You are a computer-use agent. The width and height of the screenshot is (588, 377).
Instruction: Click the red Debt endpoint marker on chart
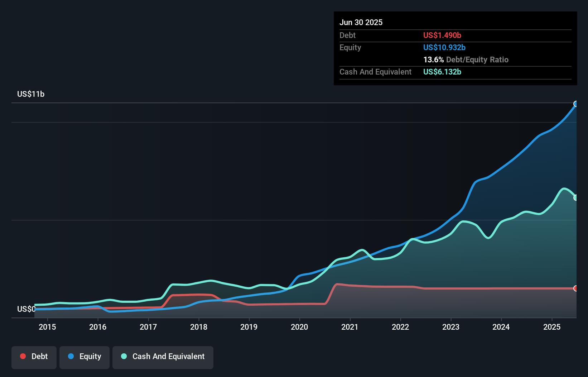(x=576, y=288)
